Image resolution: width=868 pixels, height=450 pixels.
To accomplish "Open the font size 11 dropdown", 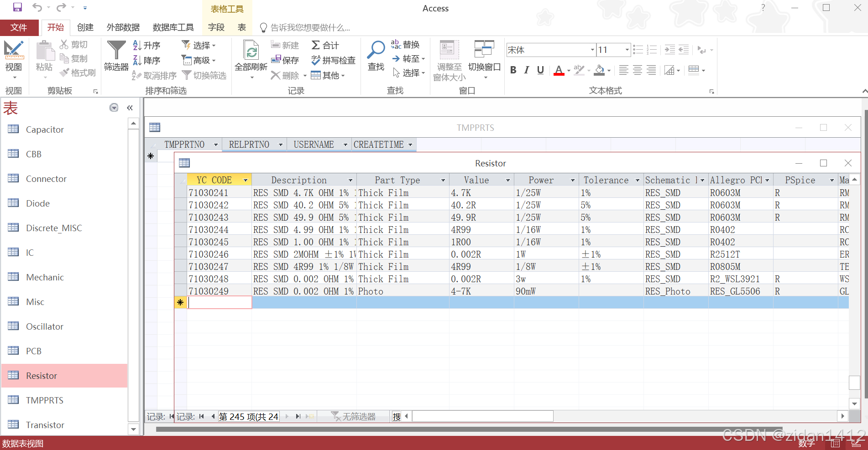I will [x=627, y=50].
